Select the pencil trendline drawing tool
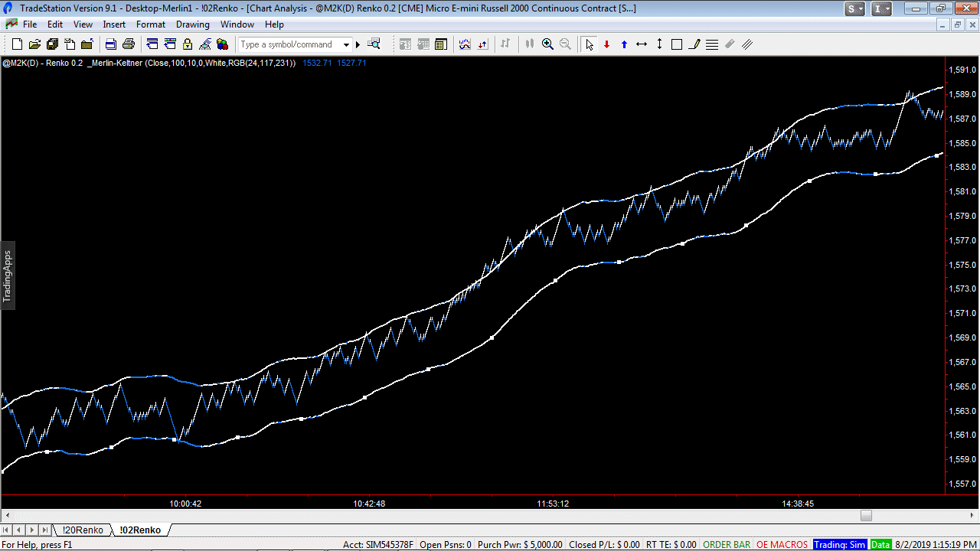This screenshot has height=551, width=980. click(x=694, y=44)
